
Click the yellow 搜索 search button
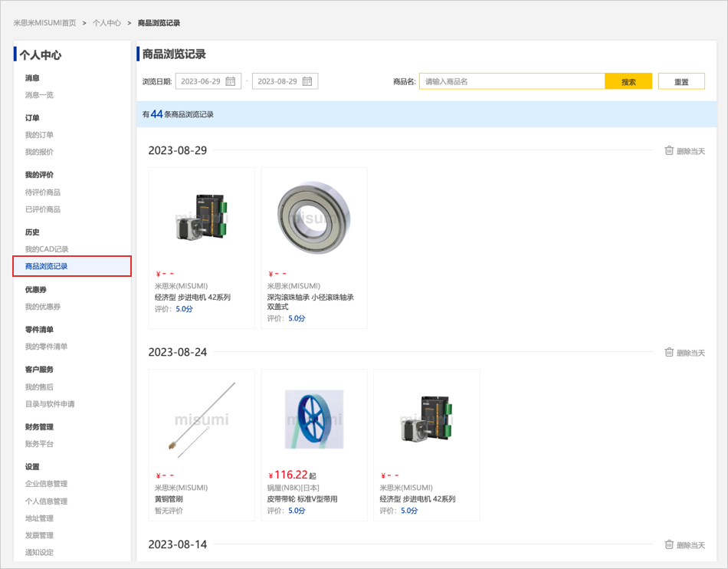click(x=628, y=81)
